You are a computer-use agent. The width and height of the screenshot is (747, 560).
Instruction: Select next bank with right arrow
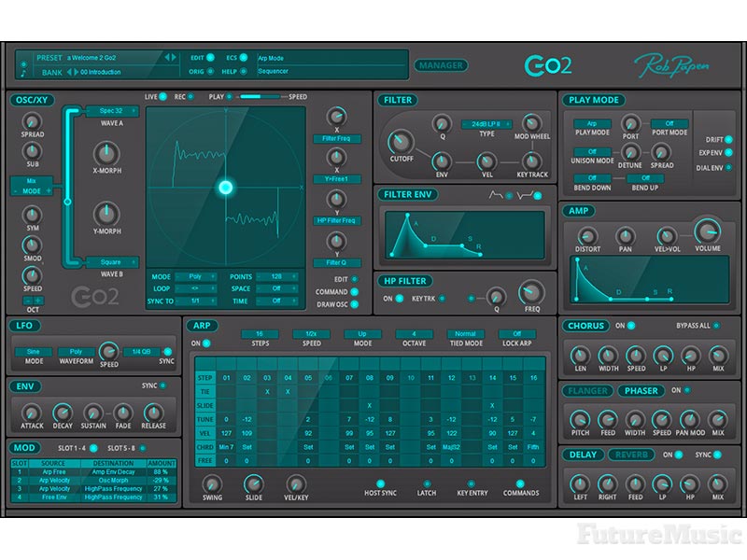(76, 72)
